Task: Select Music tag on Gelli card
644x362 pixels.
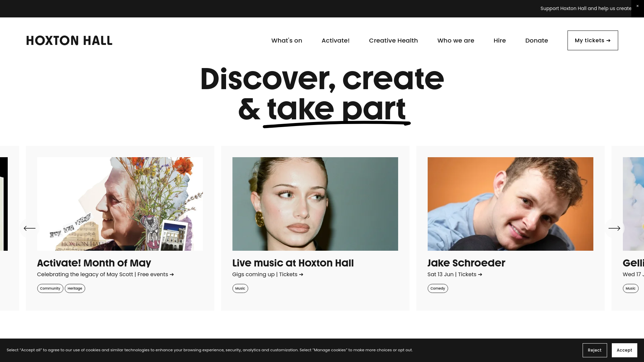Action: tap(631, 289)
